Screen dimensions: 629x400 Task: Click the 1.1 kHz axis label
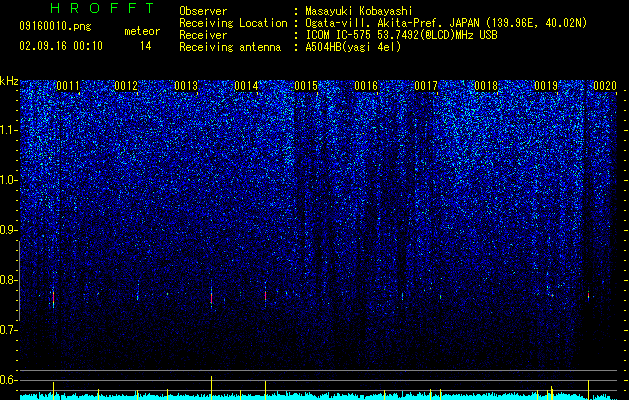click(9, 130)
